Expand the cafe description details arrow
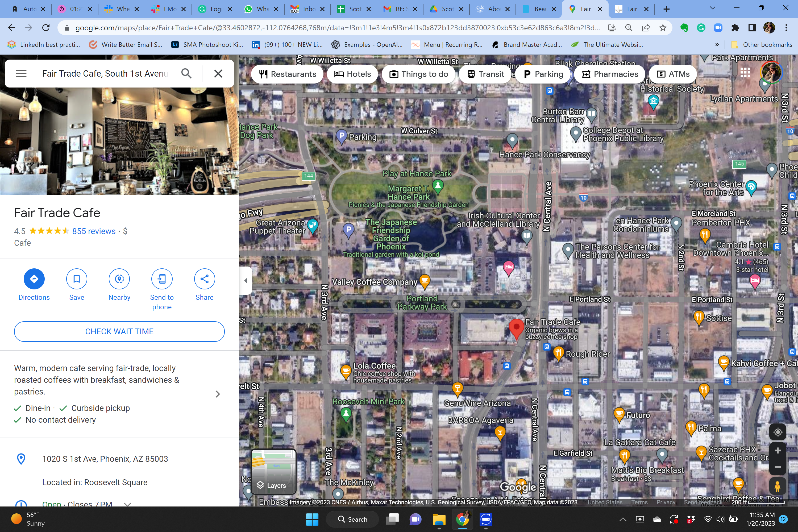The width and height of the screenshot is (798, 532). click(218, 394)
